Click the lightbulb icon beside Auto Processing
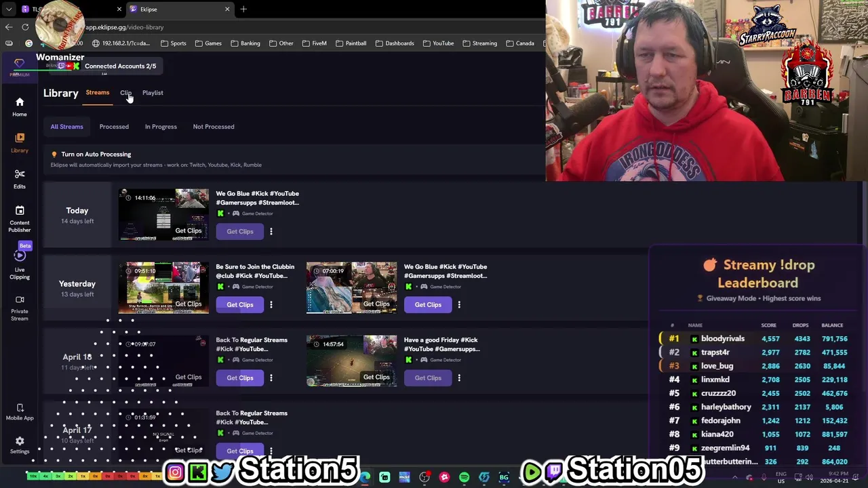868x488 pixels. 54,155
